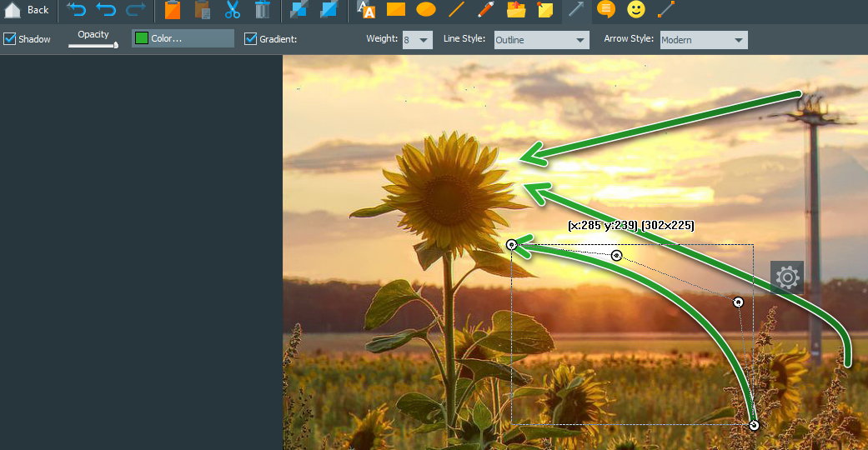Select the smiley face sticker tool
Screen dimensions: 868x450
(636, 10)
